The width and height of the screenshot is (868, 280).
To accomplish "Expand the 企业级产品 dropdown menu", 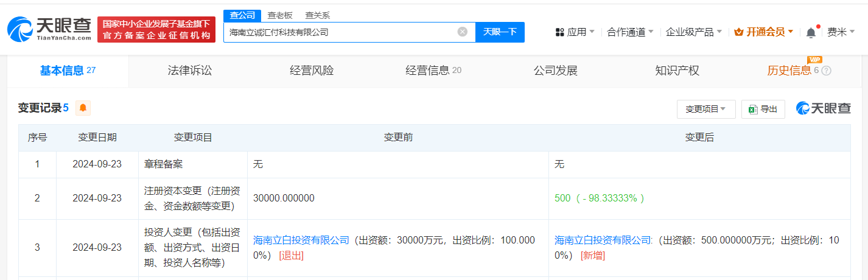I will (x=694, y=32).
